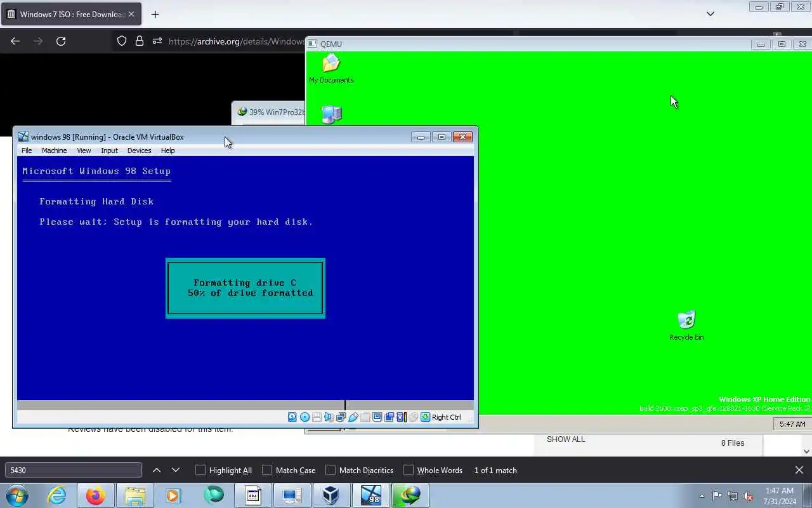This screenshot has width=812, height=508.
Task: Enable the Match Case checkbox
Action: (x=267, y=470)
